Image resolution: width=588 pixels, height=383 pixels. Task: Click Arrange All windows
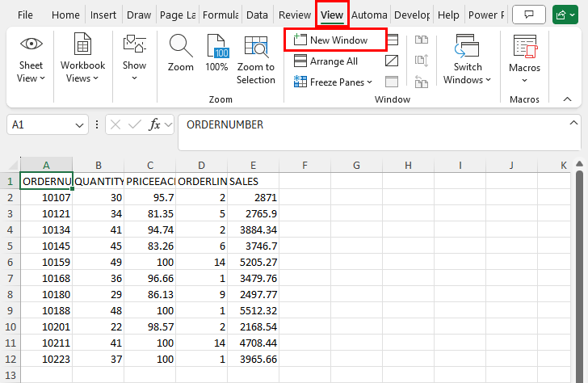pos(325,61)
